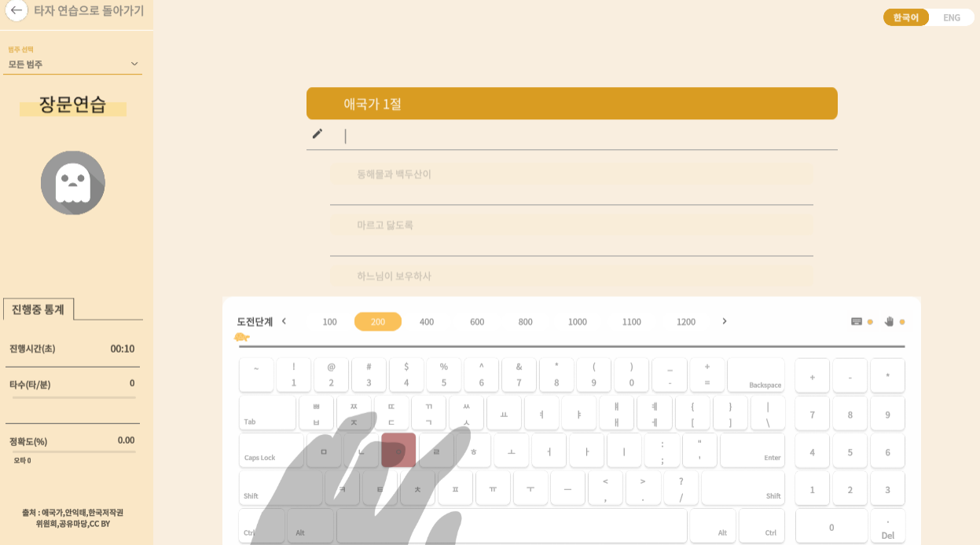
Task: Click the Tab key on virtual keyboard
Action: pyautogui.click(x=267, y=413)
